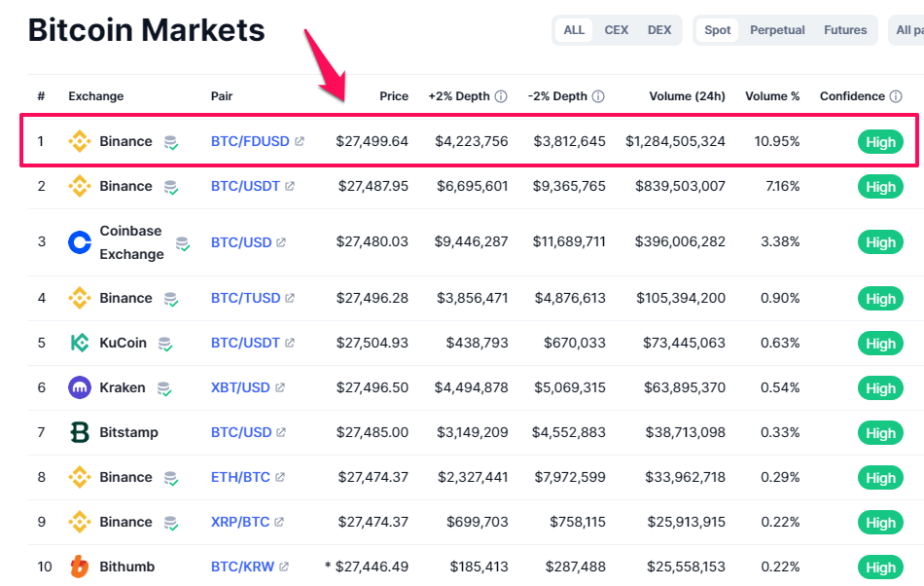This screenshot has width=924, height=586.
Task: Switch to the ALL exchanges filter
Action: (574, 30)
